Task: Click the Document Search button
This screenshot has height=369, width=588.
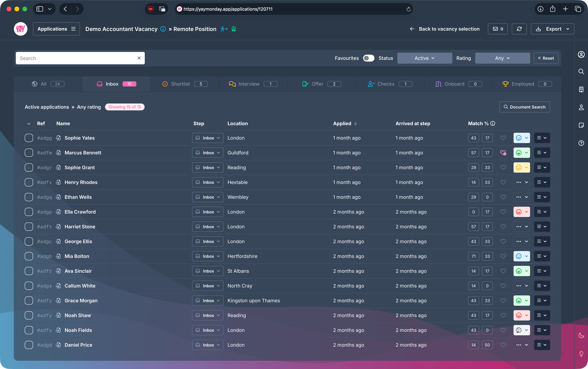Action: pos(525,107)
